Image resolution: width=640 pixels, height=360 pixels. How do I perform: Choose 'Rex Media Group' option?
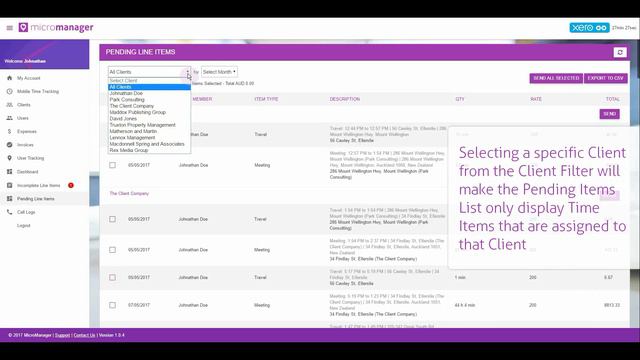pyautogui.click(x=149, y=150)
